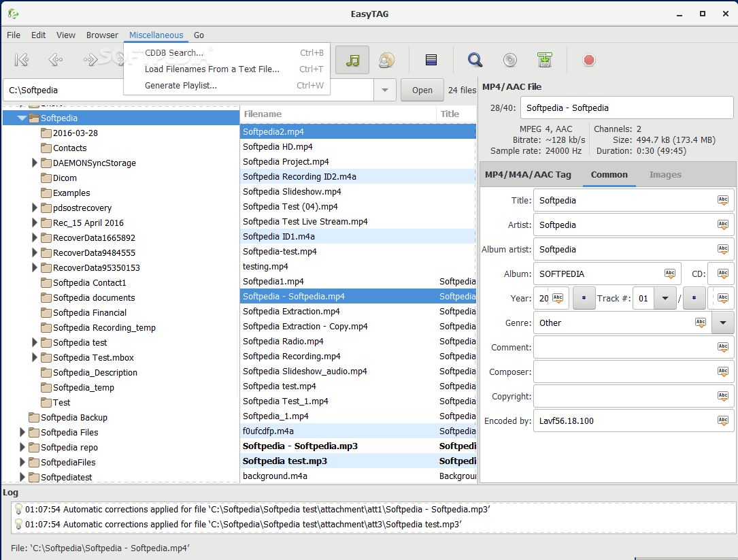Select the Softpedia Financial folder
Image resolution: width=738 pixels, height=560 pixels.
pyautogui.click(x=89, y=313)
